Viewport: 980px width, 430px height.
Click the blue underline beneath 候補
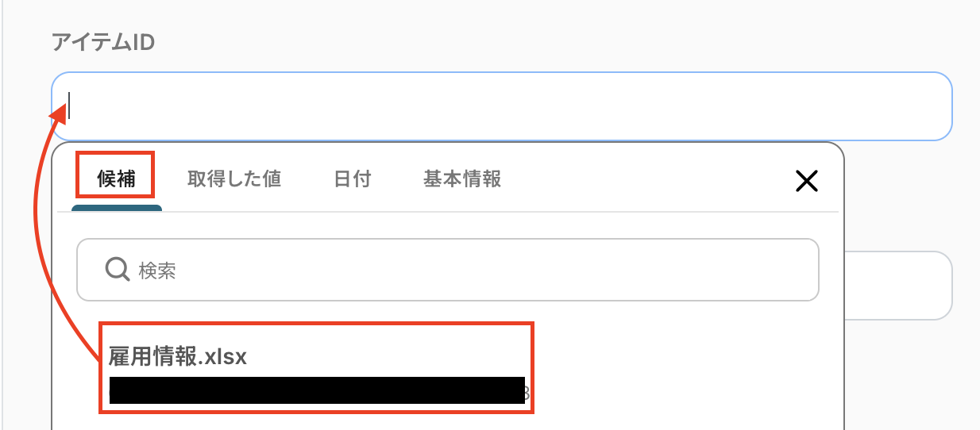point(117,208)
